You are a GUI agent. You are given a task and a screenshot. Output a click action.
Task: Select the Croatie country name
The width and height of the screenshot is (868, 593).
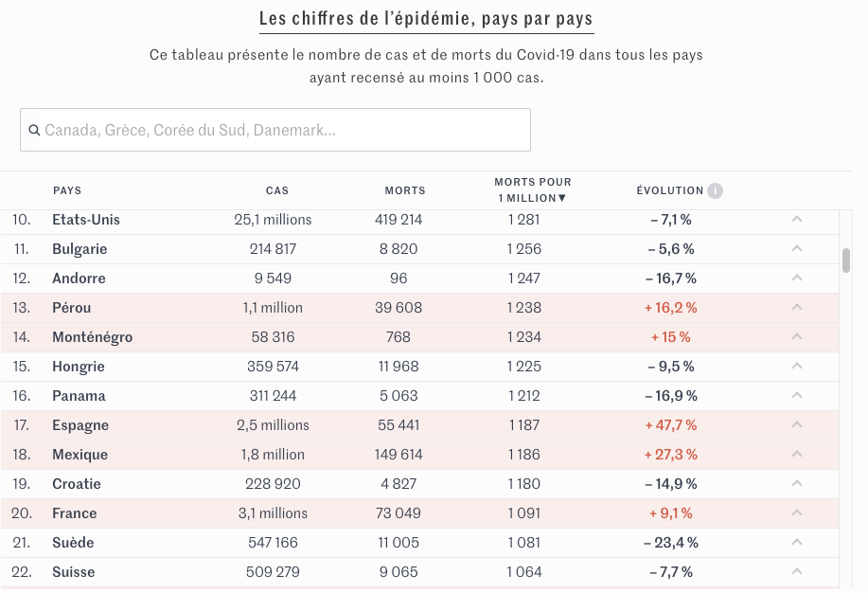(x=78, y=484)
